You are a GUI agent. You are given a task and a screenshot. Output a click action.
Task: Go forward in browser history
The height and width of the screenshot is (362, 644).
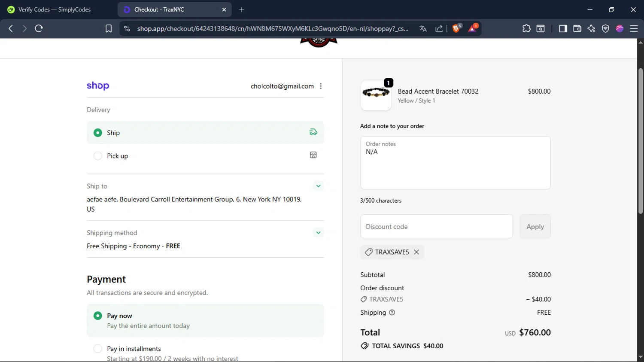click(x=24, y=28)
